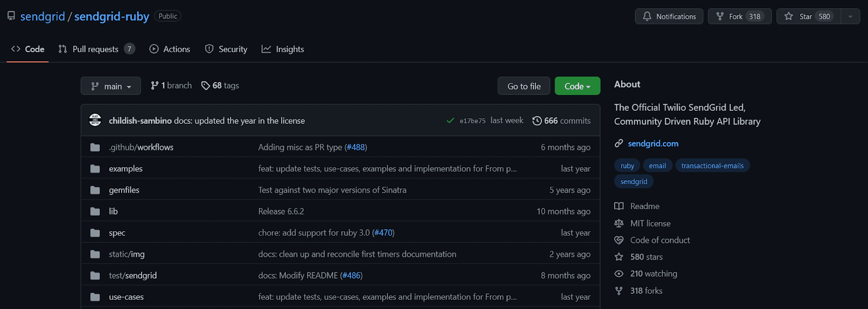
Task: Open the Readme from About section
Action: [x=644, y=206]
